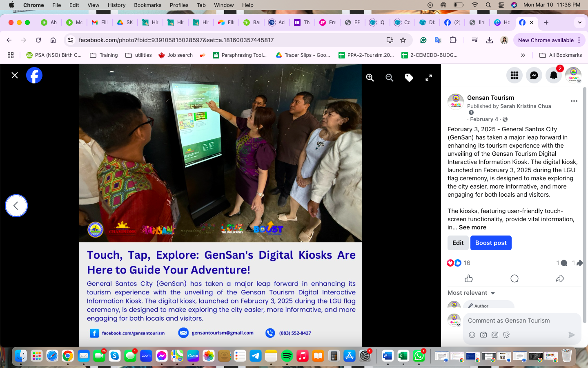Viewport: 588px width, 368px height.
Task: Go to the previous photo
Action: click(x=16, y=206)
